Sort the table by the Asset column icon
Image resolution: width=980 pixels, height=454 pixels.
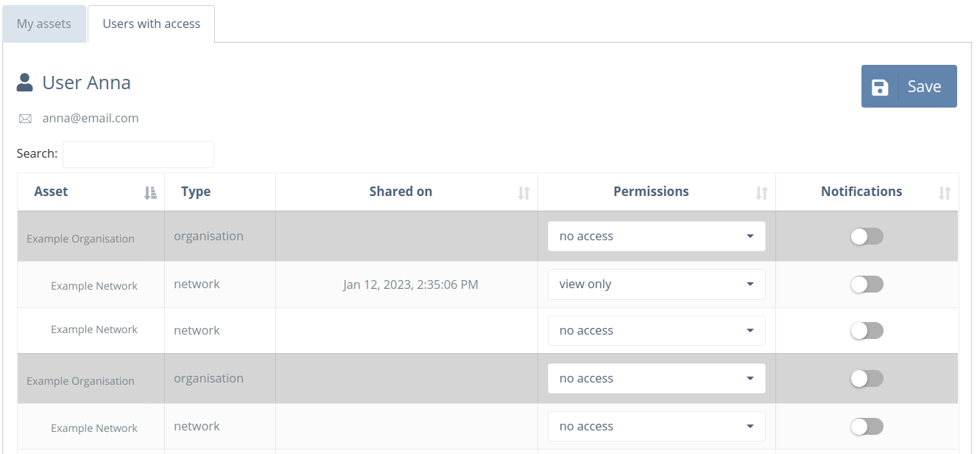(150, 192)
